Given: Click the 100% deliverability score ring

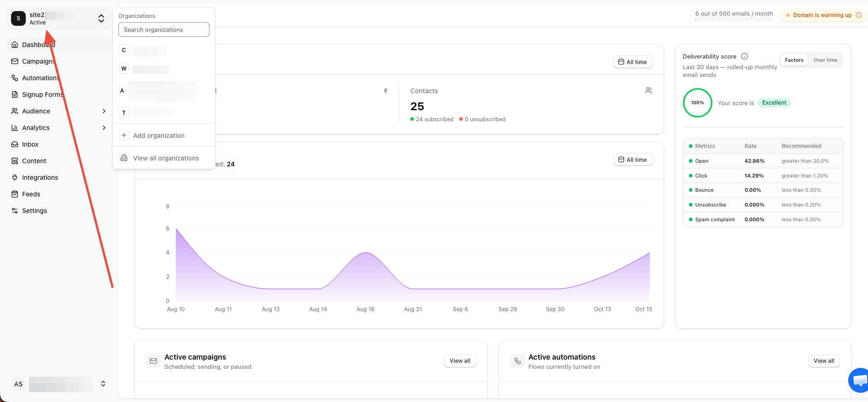Looking at the screenshot, I should coord(697,103).
